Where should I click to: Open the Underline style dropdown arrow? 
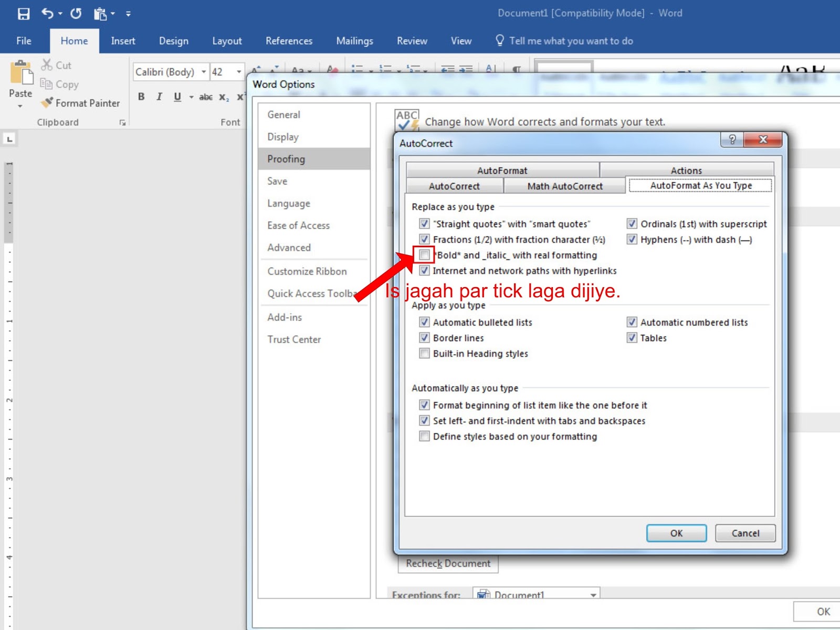(x=191, y=97)
